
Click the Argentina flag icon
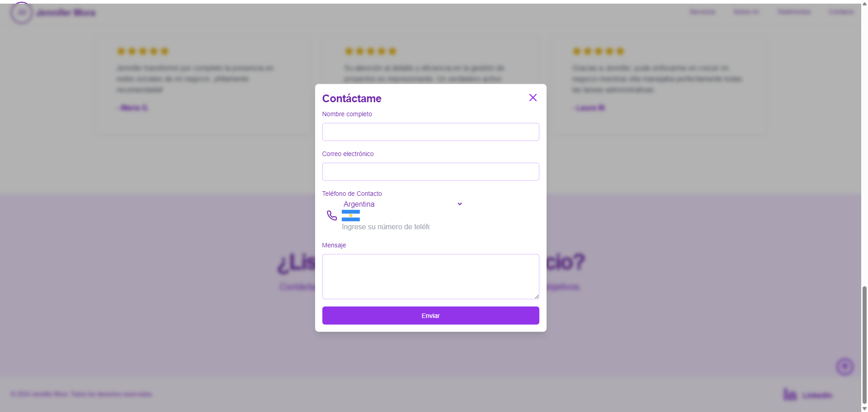click(x=350, y=216)
